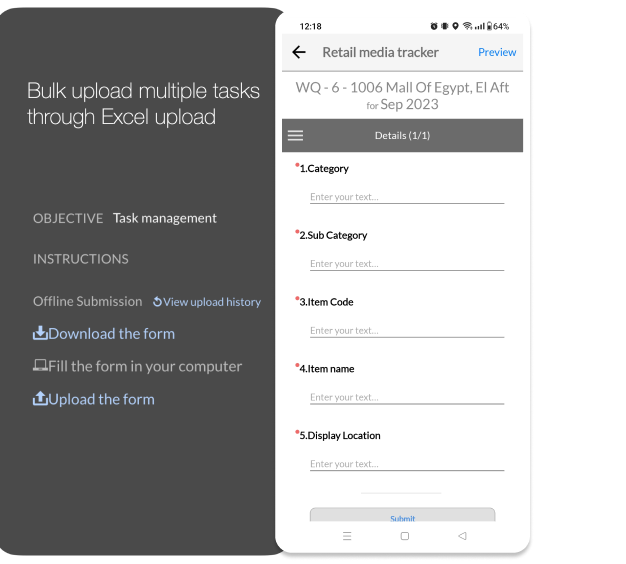Click the download icon next to Download the form

point(40,333)
